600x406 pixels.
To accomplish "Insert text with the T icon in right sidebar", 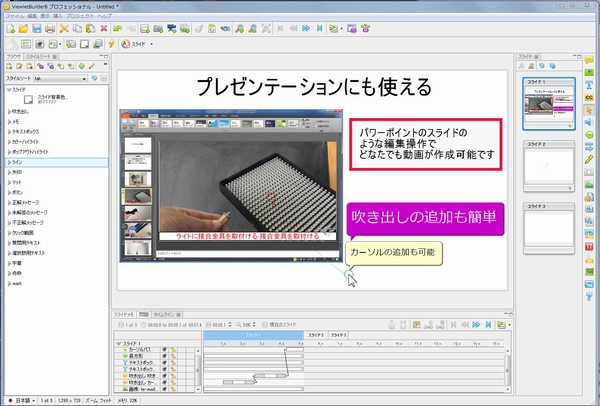I will click(589, 85).
